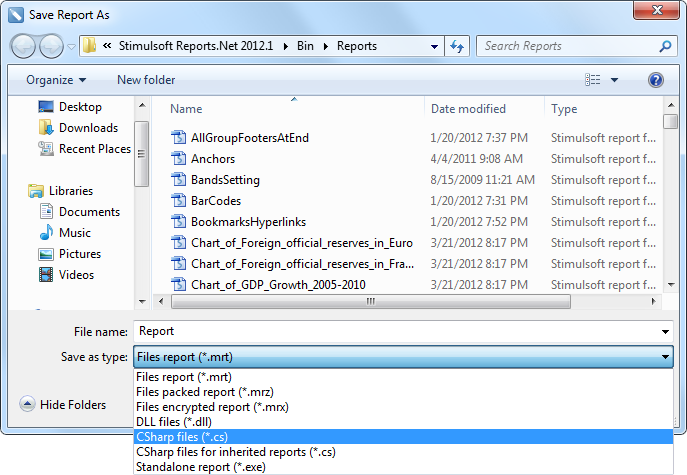Sort files by Date modified column

(468, 109)
